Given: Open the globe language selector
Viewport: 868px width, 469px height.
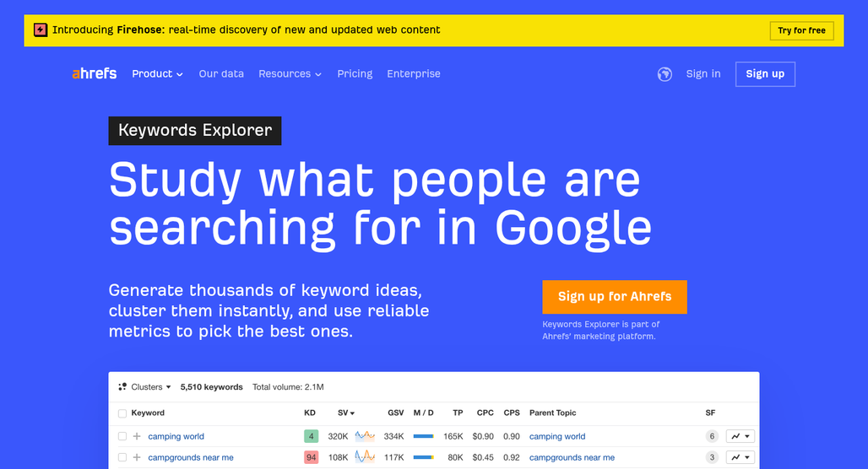Looking at the screenshot, I should [665, 74].
